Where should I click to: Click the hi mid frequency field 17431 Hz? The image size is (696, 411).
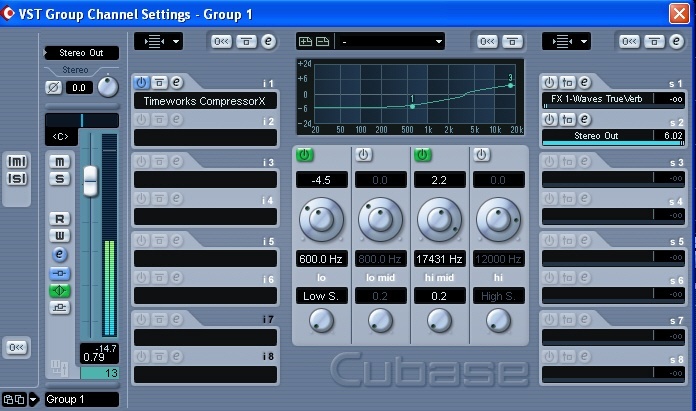click(439, 259)
